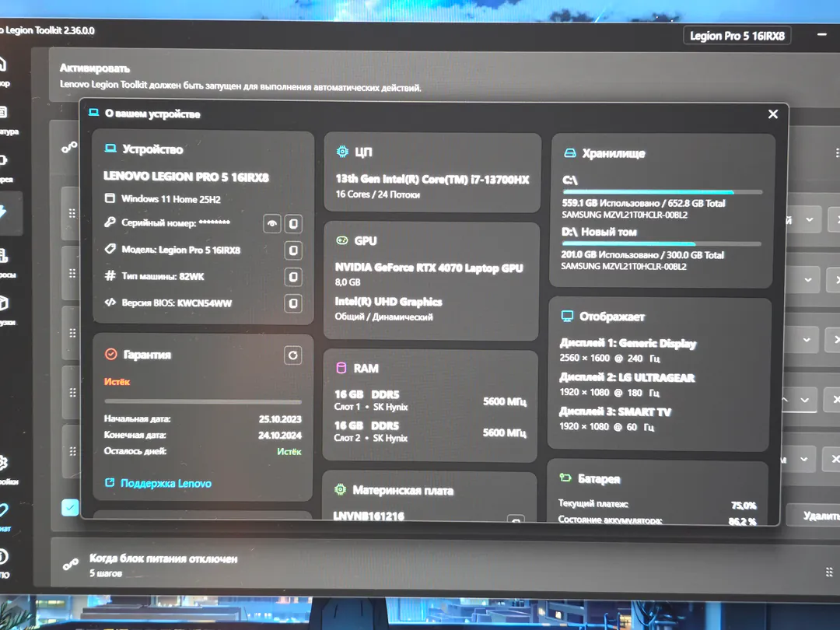
Task: Click the 16 Cores / 24 Потоки text
Action: [x=378, y=194]
